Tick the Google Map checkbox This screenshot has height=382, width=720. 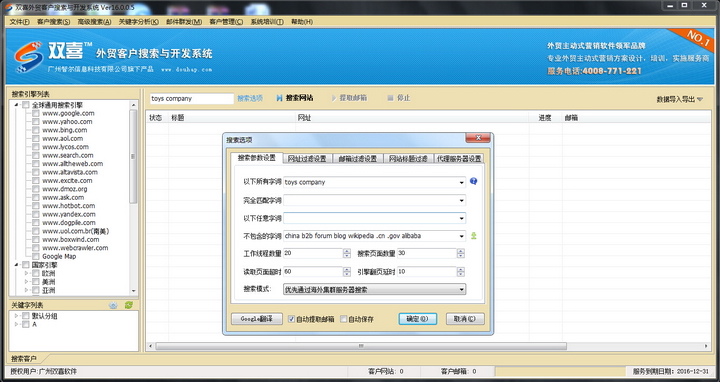pyautogui.click(x=35, y=256)
